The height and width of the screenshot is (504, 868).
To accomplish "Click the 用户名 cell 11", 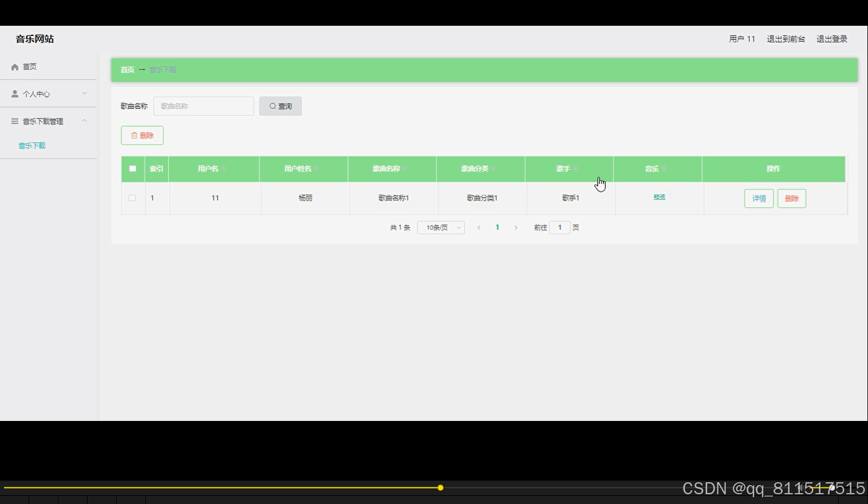I will pos(215,198).
